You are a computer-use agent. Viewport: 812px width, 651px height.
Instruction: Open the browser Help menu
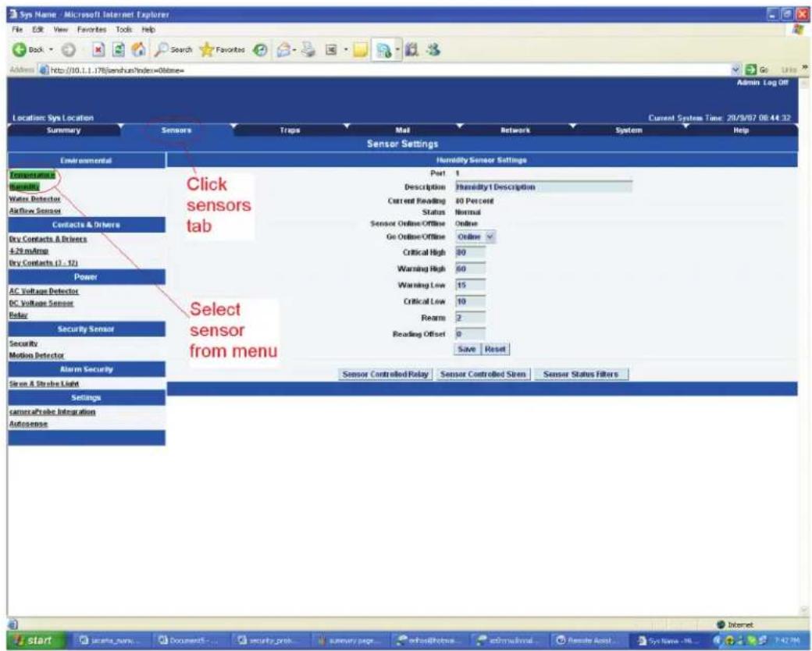(148, 30)
